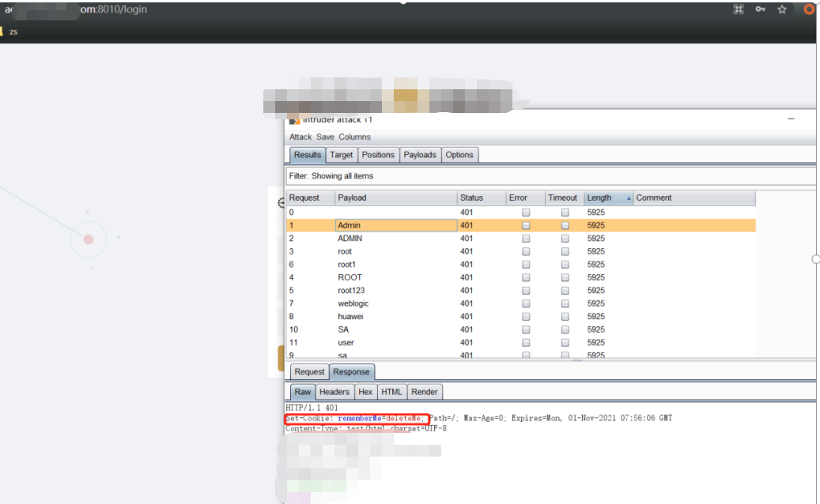Select the SA payload row
Screen dimensions: 820x504
(x=521, y=330)
